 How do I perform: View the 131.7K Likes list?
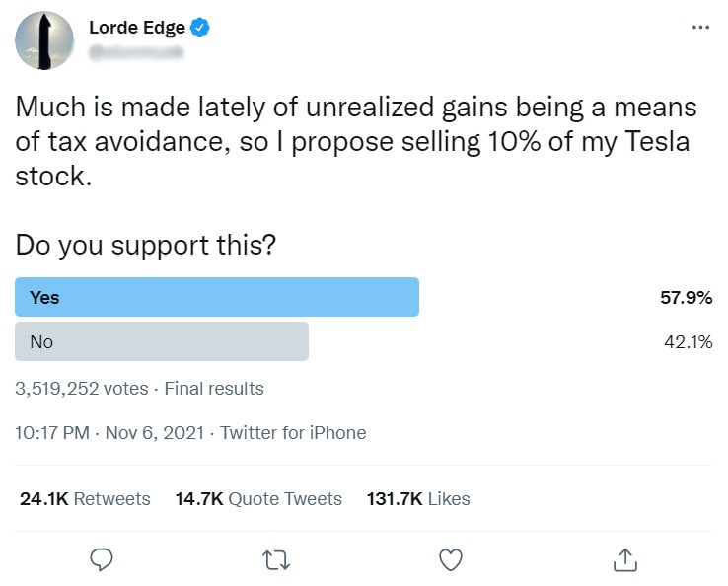point(418,498)
